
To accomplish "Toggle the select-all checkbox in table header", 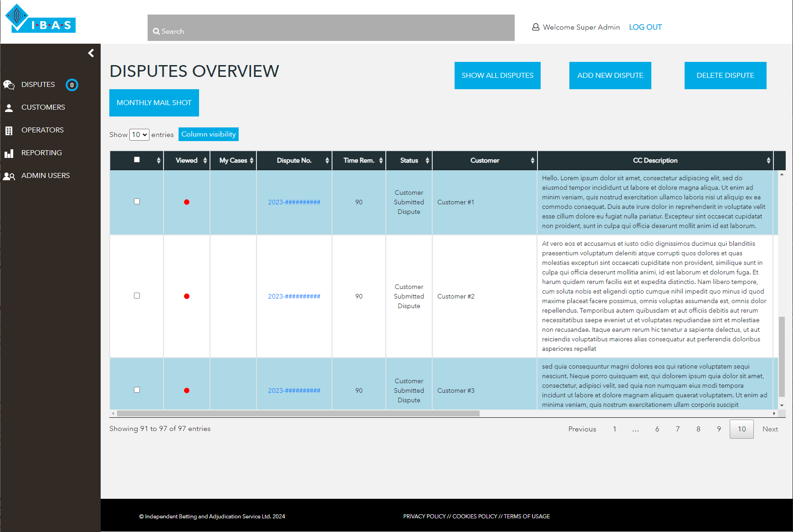I will [x=137, y=160].
